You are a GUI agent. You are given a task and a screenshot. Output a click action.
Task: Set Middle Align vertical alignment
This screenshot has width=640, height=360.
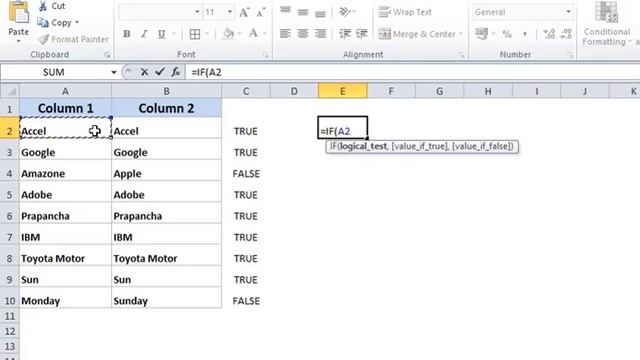point(303,12)
